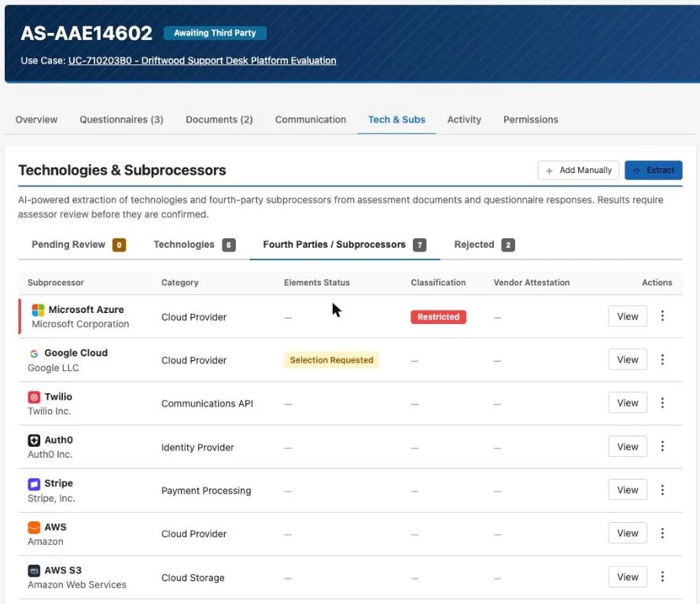Click the Twilio Inc. vendor text

tap(49, 411)
